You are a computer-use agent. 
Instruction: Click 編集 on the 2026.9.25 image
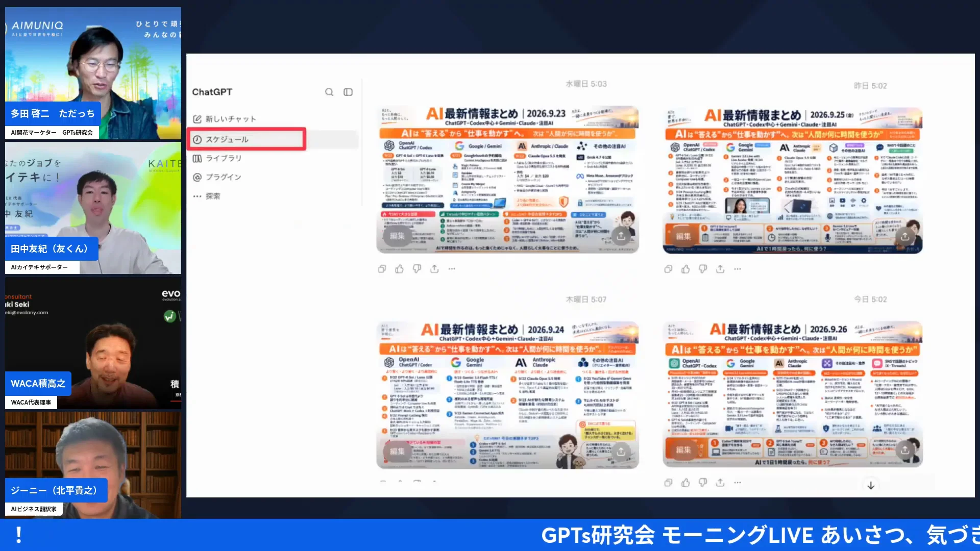683,236
